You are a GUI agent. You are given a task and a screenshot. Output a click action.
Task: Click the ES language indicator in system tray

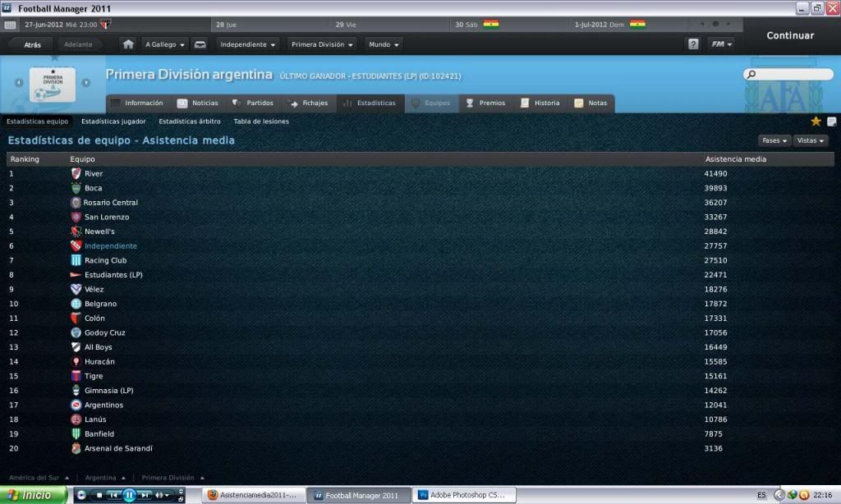[x=761, y=495]
